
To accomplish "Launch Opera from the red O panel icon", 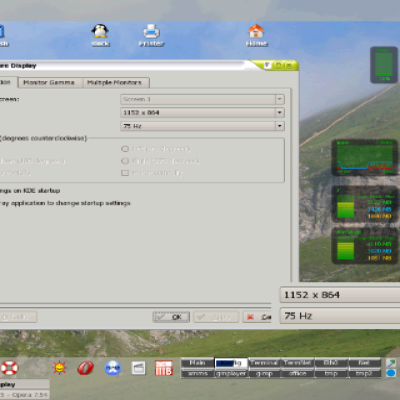I will (x=86, y=368).
